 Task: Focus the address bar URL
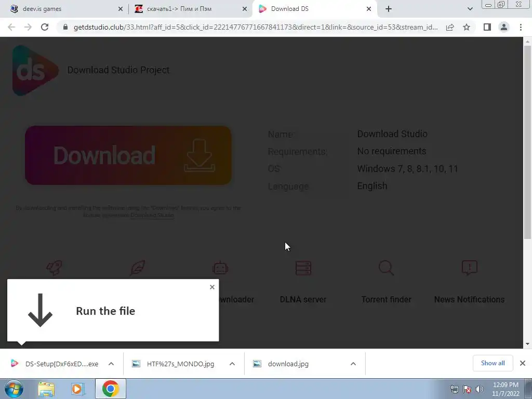coord(256,27)
